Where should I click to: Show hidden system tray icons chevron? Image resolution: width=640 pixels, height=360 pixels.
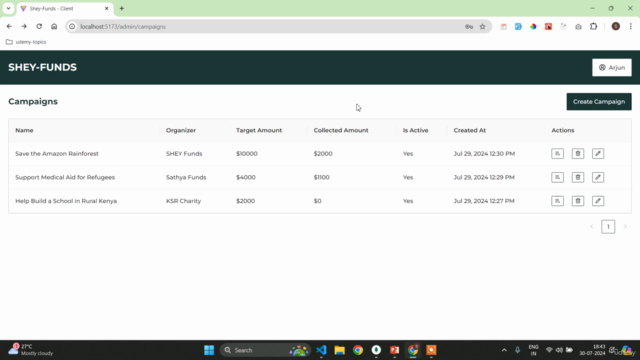coord(504,350)
